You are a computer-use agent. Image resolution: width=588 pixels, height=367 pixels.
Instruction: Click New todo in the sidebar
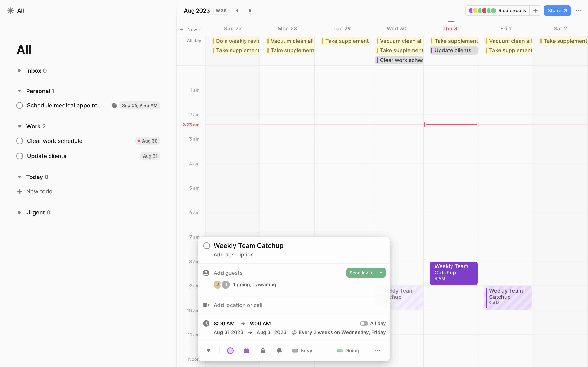pos(39,191)
